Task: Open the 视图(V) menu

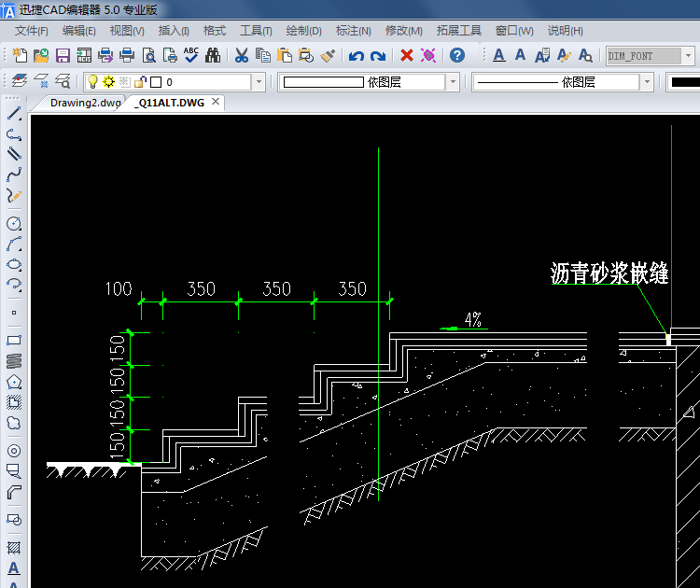Action: (127, 31)
